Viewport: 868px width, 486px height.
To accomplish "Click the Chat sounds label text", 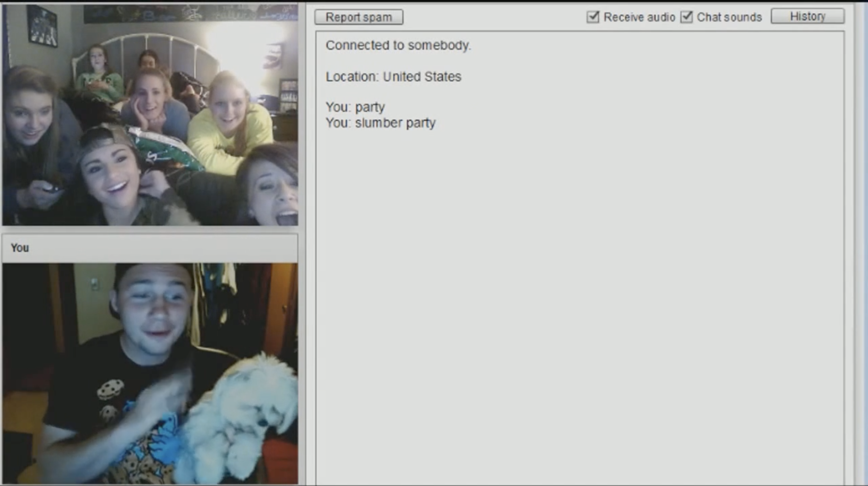I will click(729, 17).
